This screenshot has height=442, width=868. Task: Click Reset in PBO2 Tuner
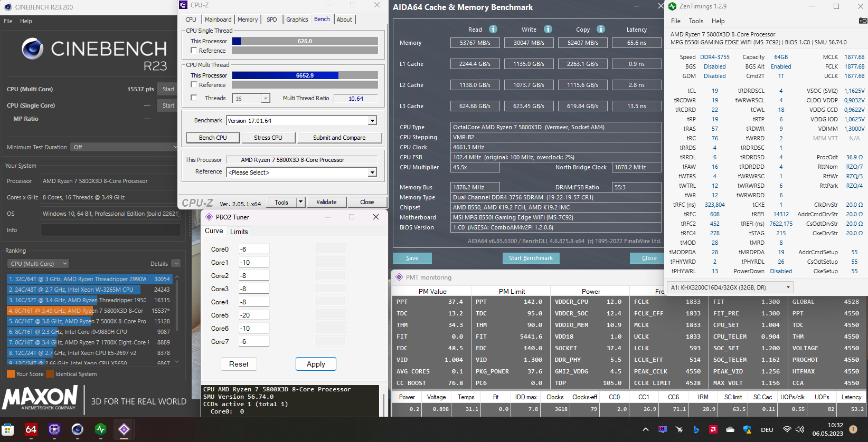(239, 364)
